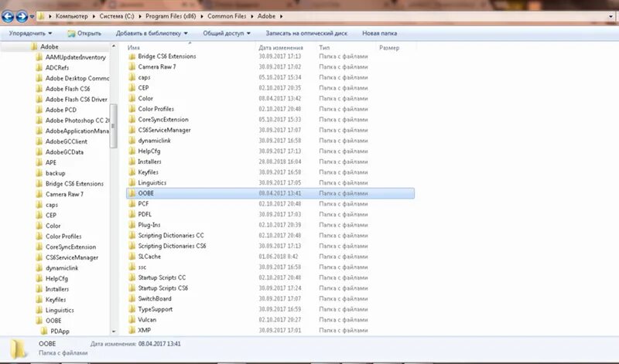619x364 pixels.
Task: Select the ssc folder name
Action: pyautogui.click(x=142, y=267)
